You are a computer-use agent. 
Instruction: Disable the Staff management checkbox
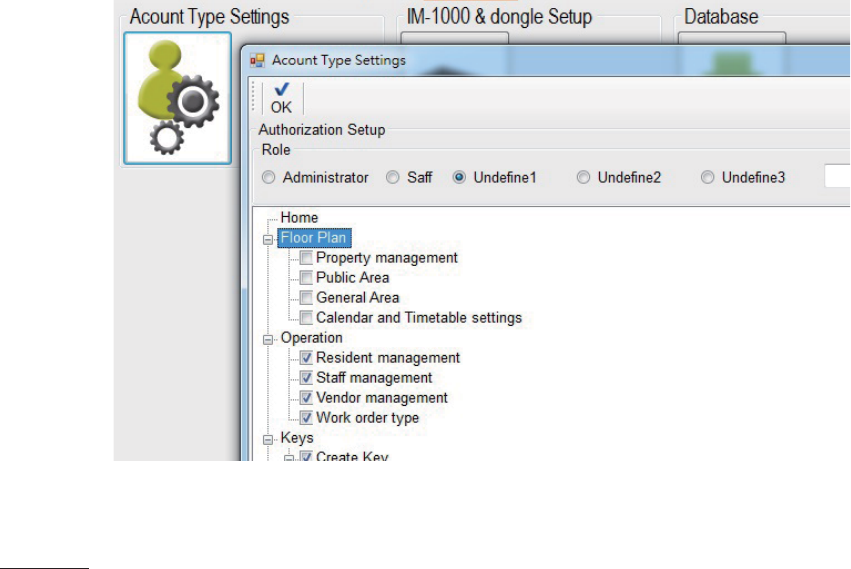pos(306,377)
